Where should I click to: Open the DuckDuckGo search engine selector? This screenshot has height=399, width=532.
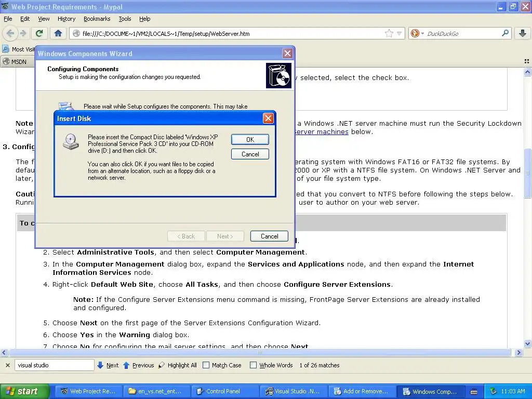click(x=417, y=33)
